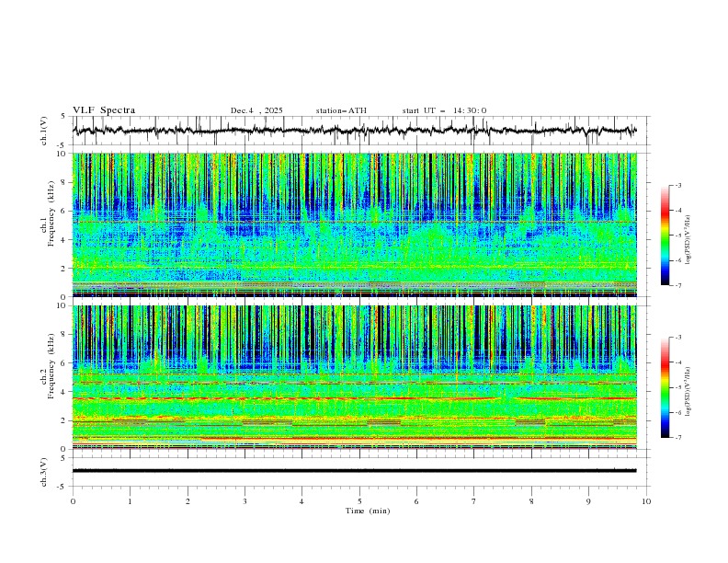728x563 pixels.
Task: Click time axis tick label "1"
Action: point(130,501)
